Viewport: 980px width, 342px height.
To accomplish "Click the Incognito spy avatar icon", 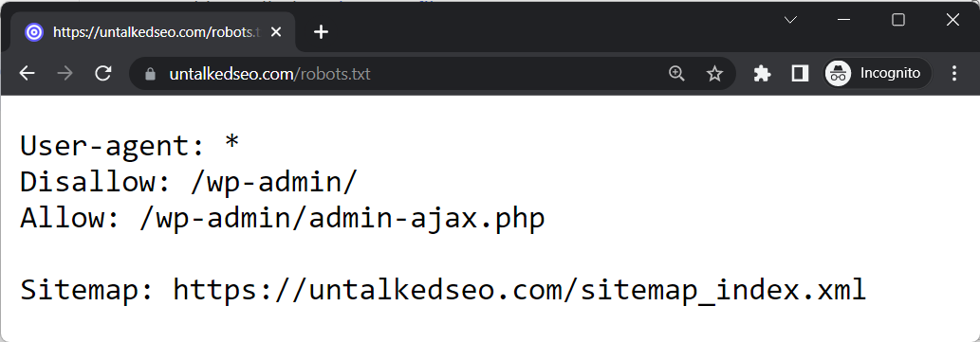I will point(838,74).
